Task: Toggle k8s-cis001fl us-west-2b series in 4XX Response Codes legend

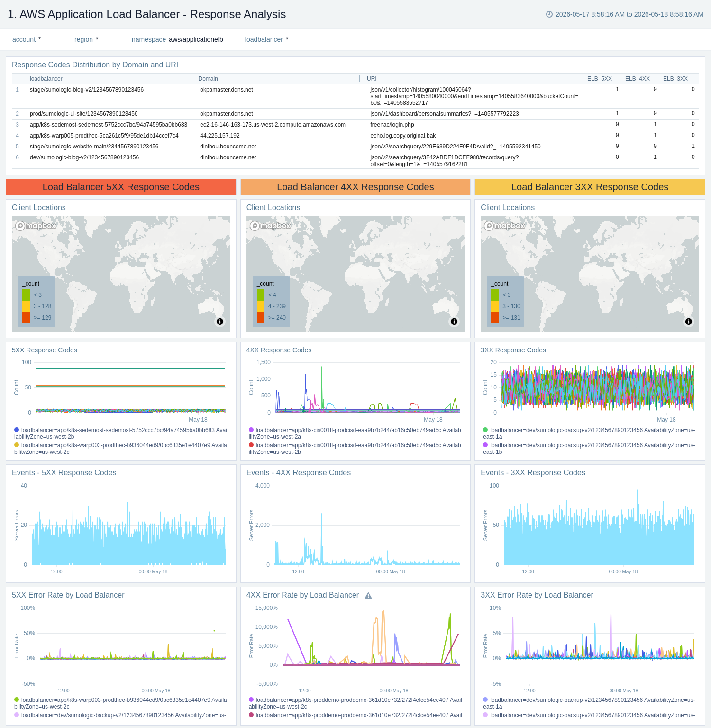Action: coord(355,449)
